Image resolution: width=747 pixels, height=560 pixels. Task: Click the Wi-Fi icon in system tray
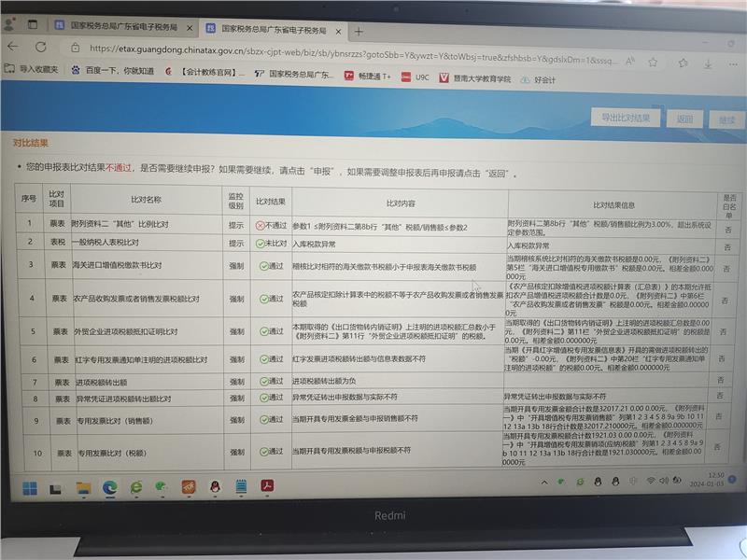(x=650, y=482)
